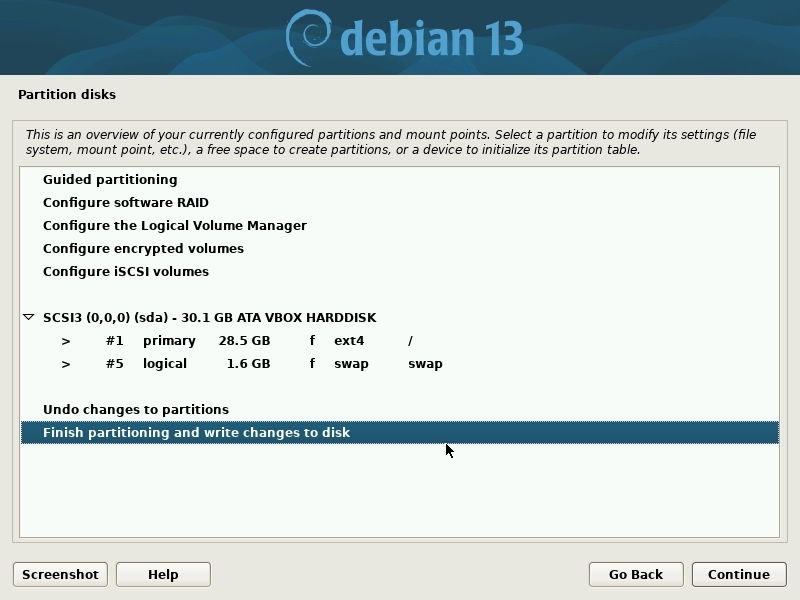
Task: Click arrow before #5 logical partition
Action: pyautogui.click(x=65, y=364)
